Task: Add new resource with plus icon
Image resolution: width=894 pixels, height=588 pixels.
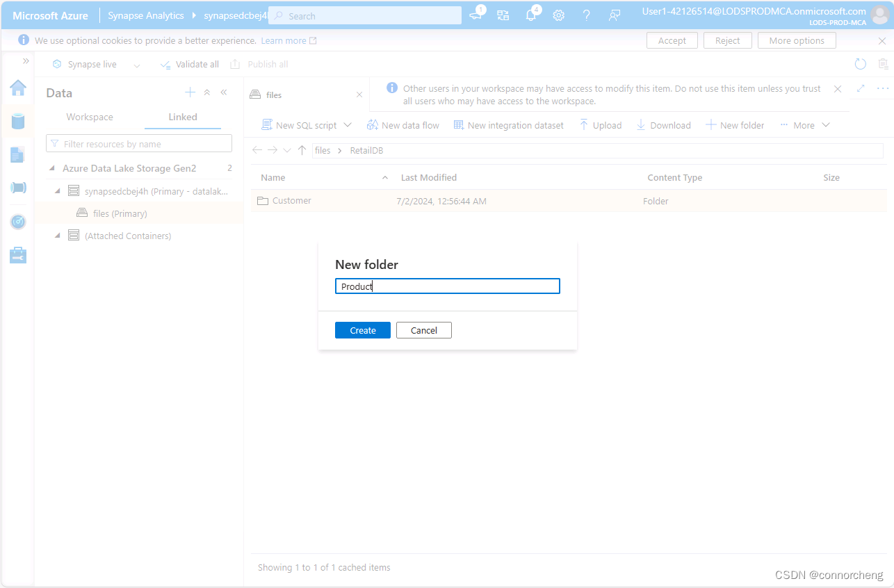Action: point(190,92)
